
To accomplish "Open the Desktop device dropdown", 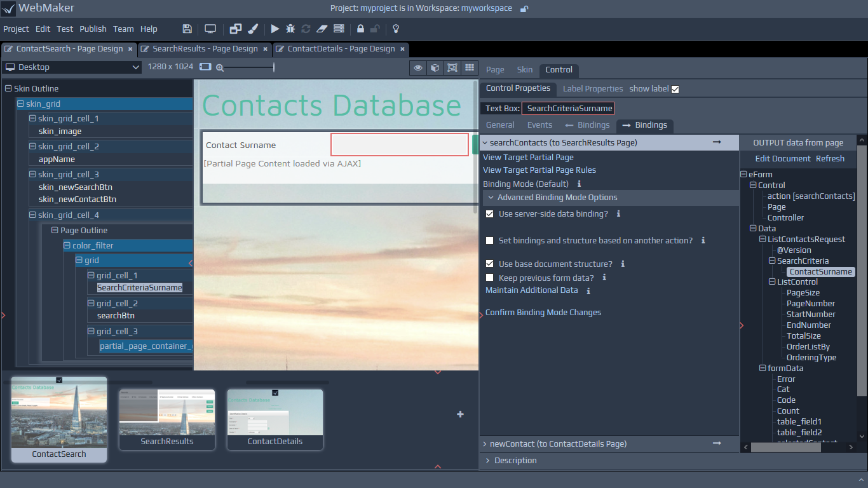I will click(72, 67).
